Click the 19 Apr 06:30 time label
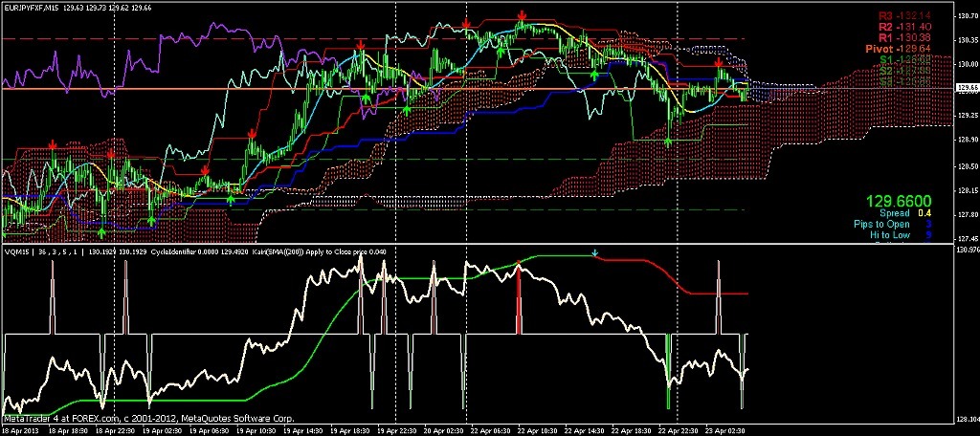This screenshot has height=436, width=980. click(x=209, y=431)
